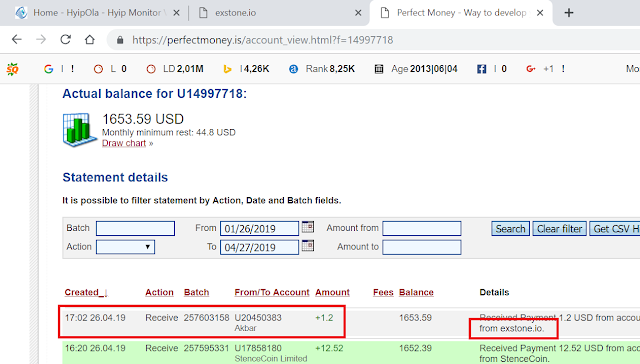Open the From date calendar picker icon
Screen dimensions: 640x364
[x=308, y=227]
